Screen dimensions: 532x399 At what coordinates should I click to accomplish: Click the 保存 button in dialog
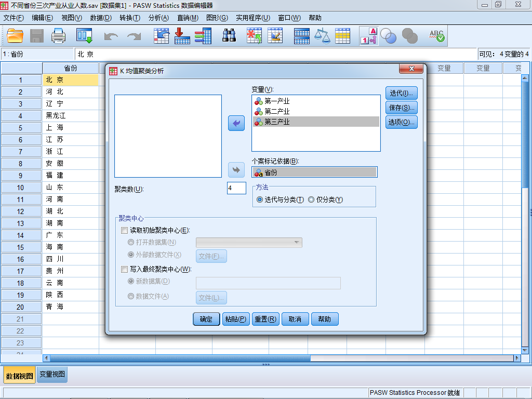pyautogui.click(x=402, y=108)
